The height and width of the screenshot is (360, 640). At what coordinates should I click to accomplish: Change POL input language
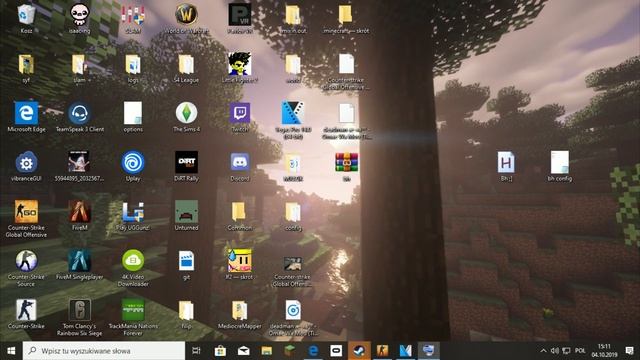(x=580, y=351)
